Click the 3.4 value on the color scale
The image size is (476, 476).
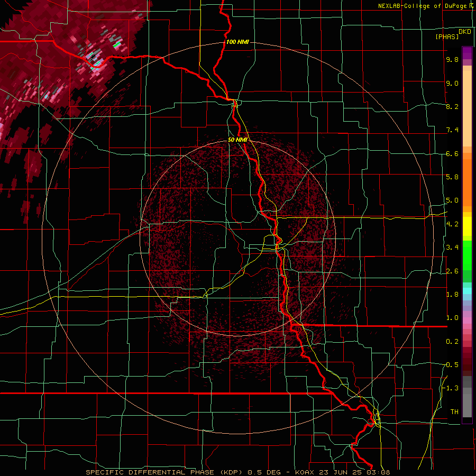452,247
